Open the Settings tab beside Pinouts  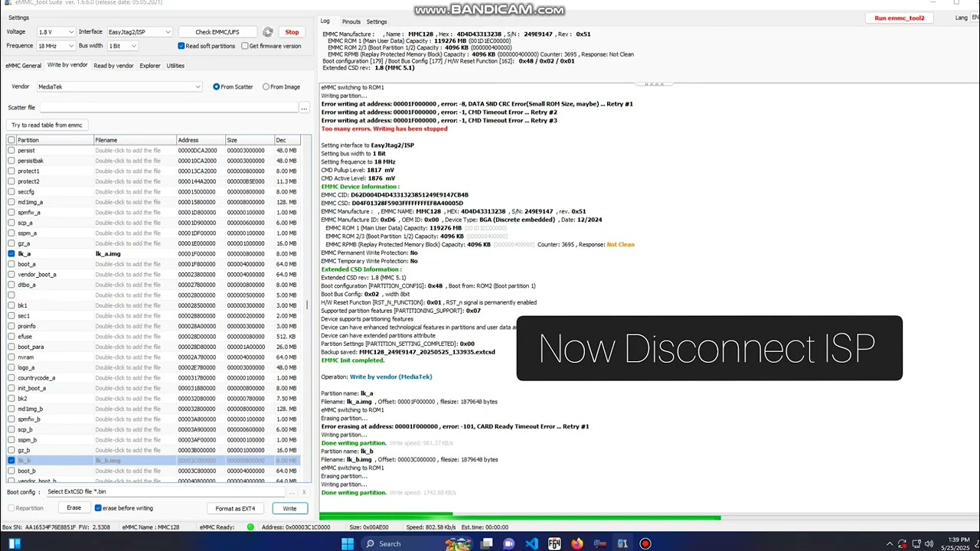click(377, 21)
